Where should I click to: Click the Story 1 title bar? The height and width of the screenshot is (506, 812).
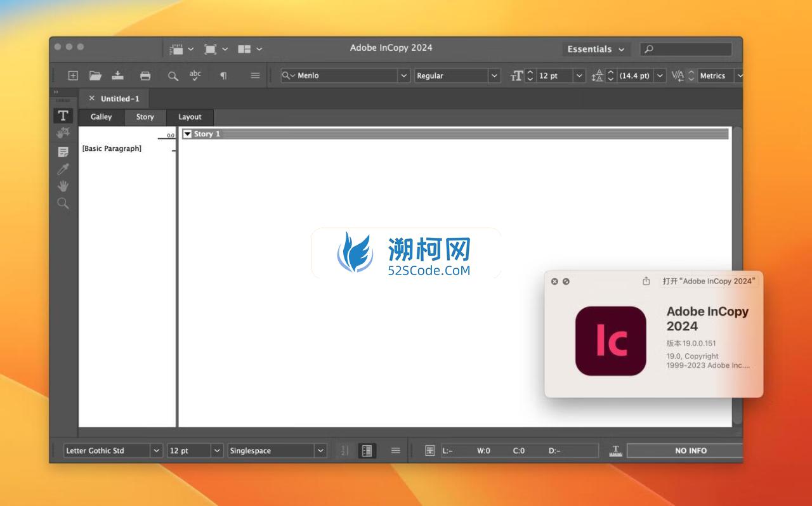click(x=455, y=134)
